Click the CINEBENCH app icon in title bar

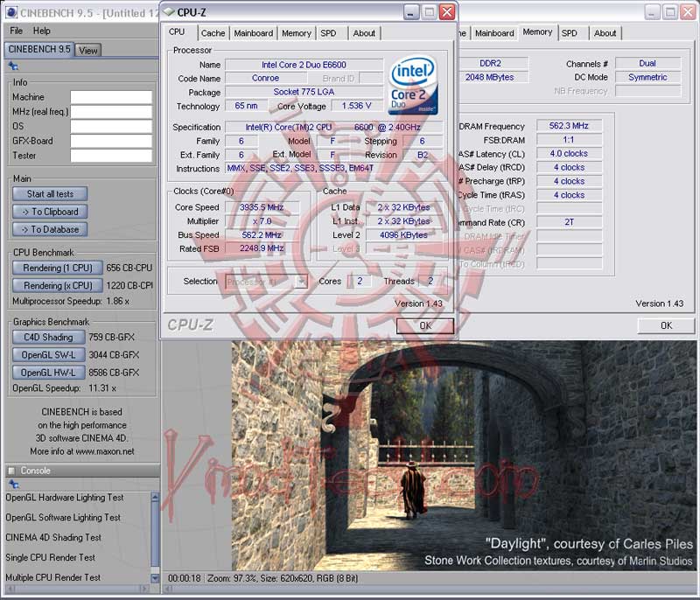point(10,12)
